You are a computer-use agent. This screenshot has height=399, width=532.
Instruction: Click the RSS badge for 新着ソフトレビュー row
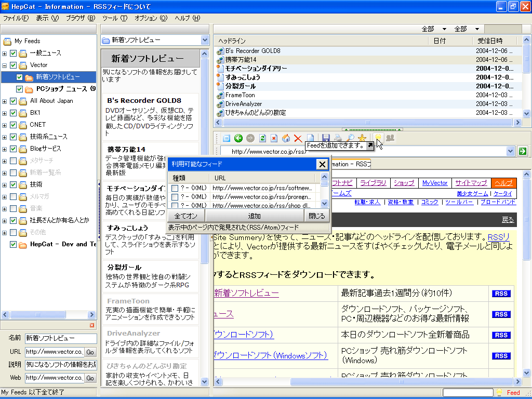(501, 294)
